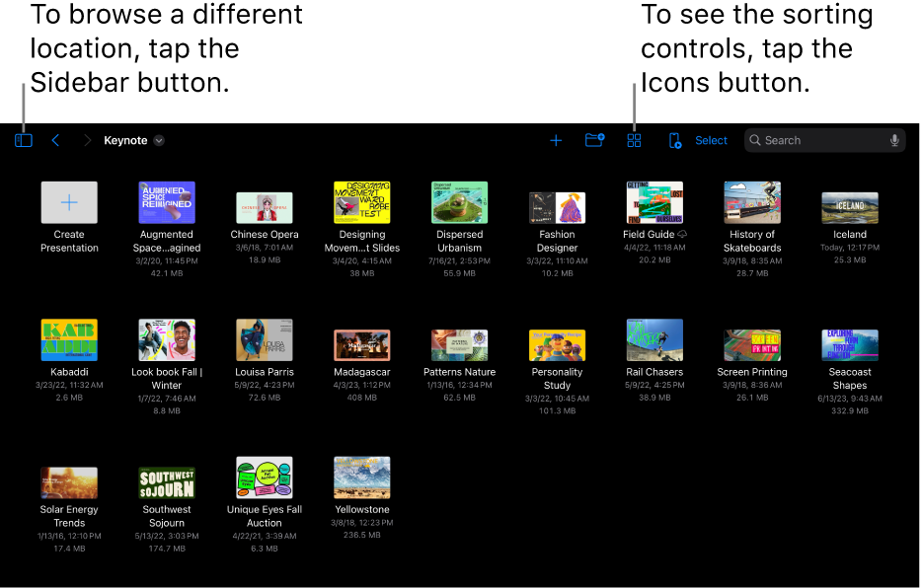
Task: Tap the device connect icon beside Select
Action: pos(675,140)
